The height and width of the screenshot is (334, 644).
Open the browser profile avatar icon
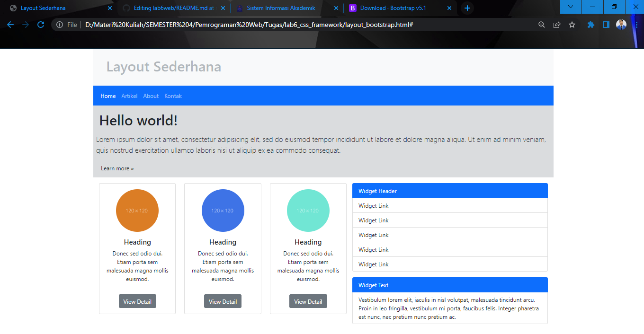[621, 25]
